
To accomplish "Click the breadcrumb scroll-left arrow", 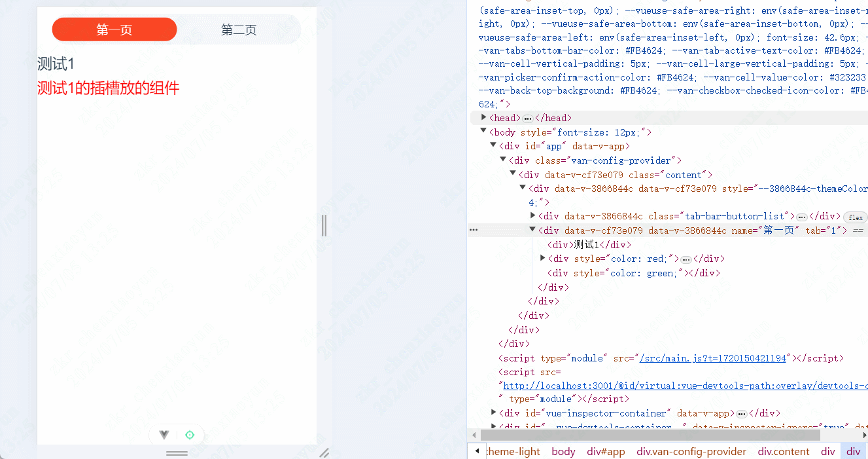I will click(476, 451).
